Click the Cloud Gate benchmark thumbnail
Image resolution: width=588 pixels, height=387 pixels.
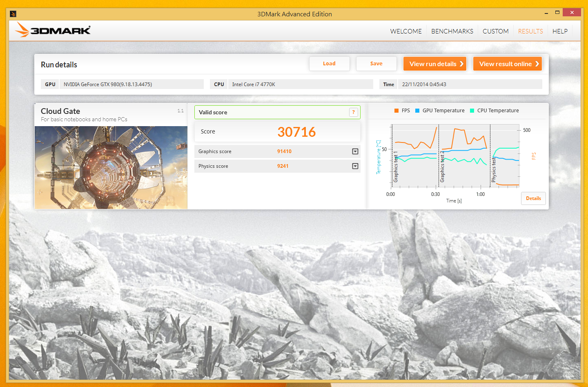(x=111, y=167)
